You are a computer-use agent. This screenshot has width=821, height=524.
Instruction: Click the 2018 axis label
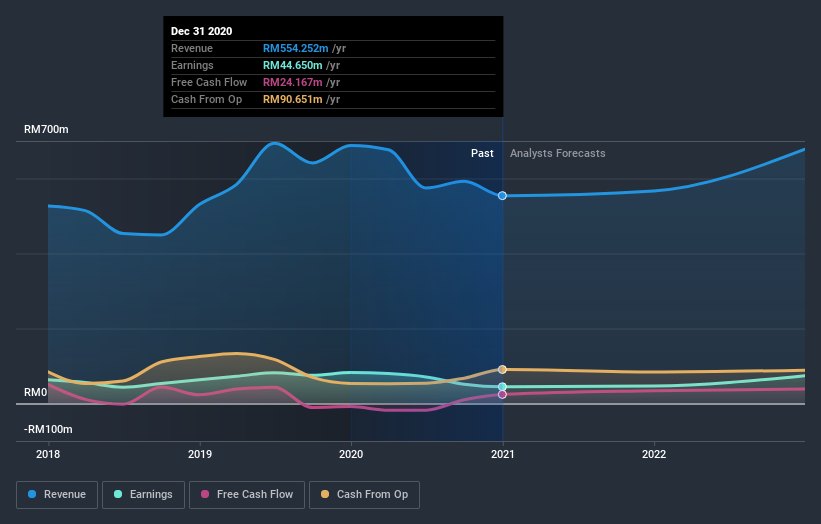point(48,454)
